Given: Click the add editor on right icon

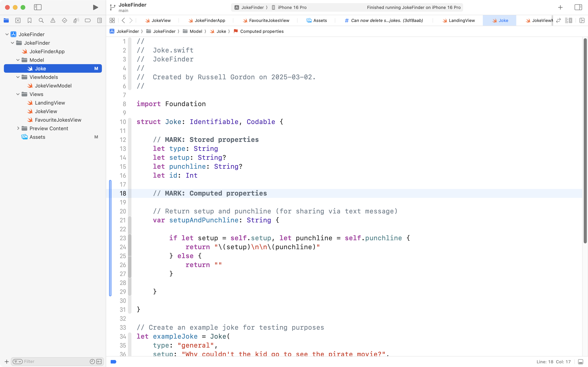Looking at the screenshot, I should (582, 20).
